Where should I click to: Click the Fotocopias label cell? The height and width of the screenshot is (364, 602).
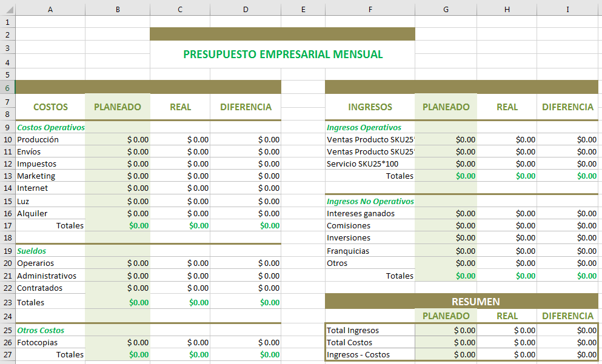(x=50, y=342)
